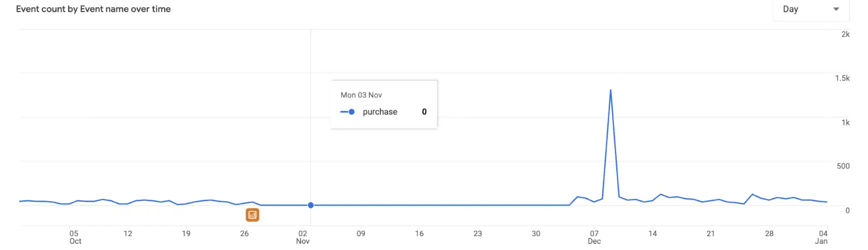This screenshot has width=868, height=250.
Task: Click the blue purchase legend marker in tooltip
Action: click(348, 112)
